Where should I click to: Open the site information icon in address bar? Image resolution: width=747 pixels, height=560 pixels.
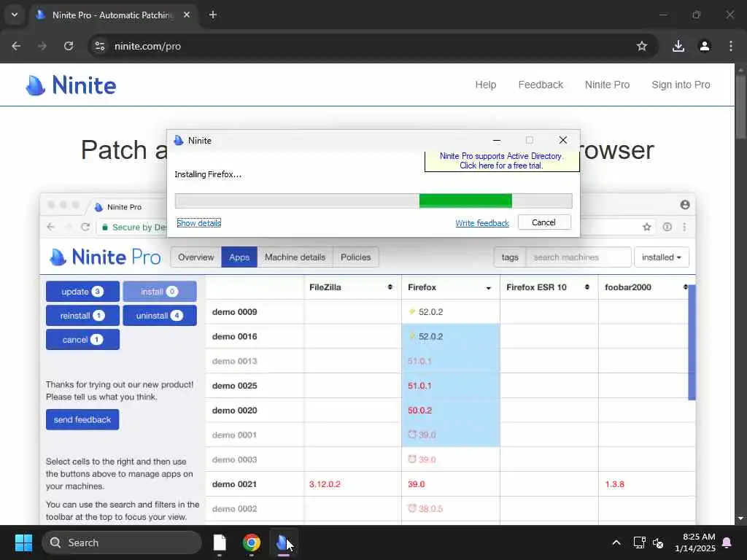99,46
